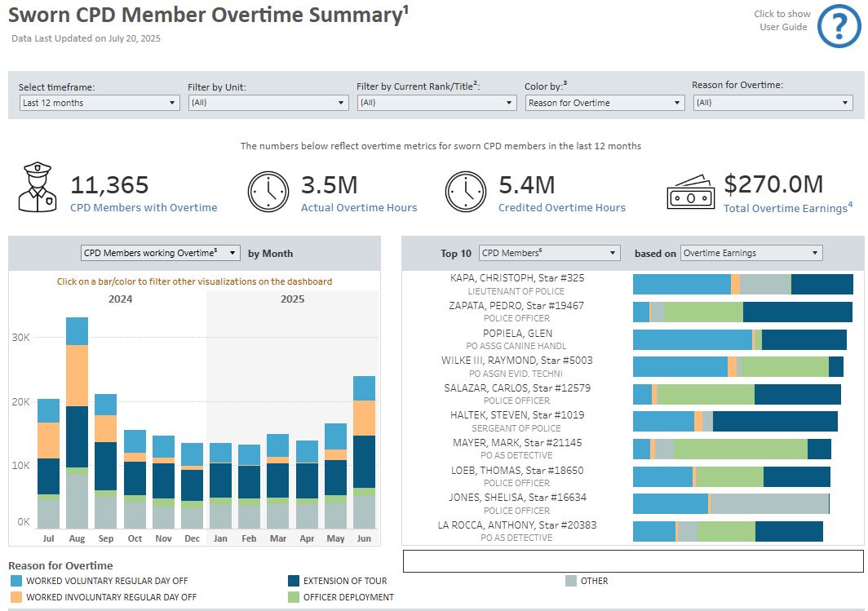
Task: Click the 11,365 members count
Action: pos(109,185)
